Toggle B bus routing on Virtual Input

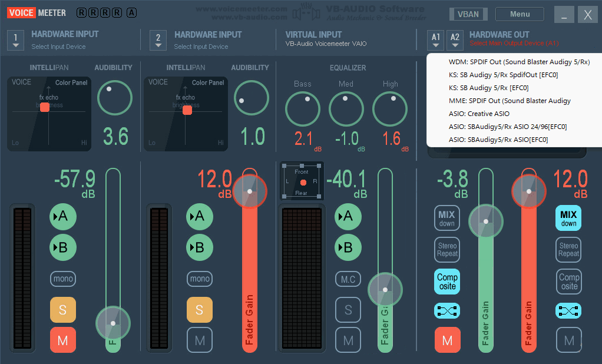[348, 247]
